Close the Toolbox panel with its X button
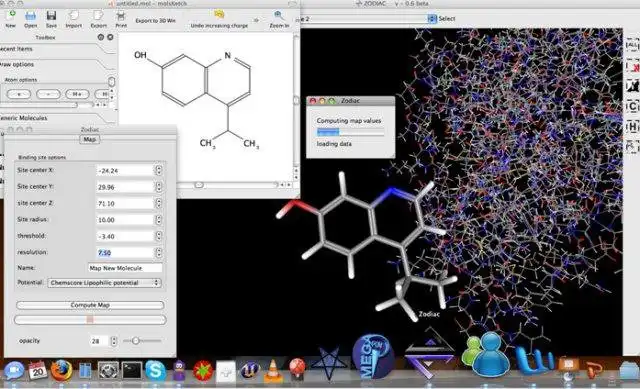Screen dimensions: 640x389 (x=110, y=37)
